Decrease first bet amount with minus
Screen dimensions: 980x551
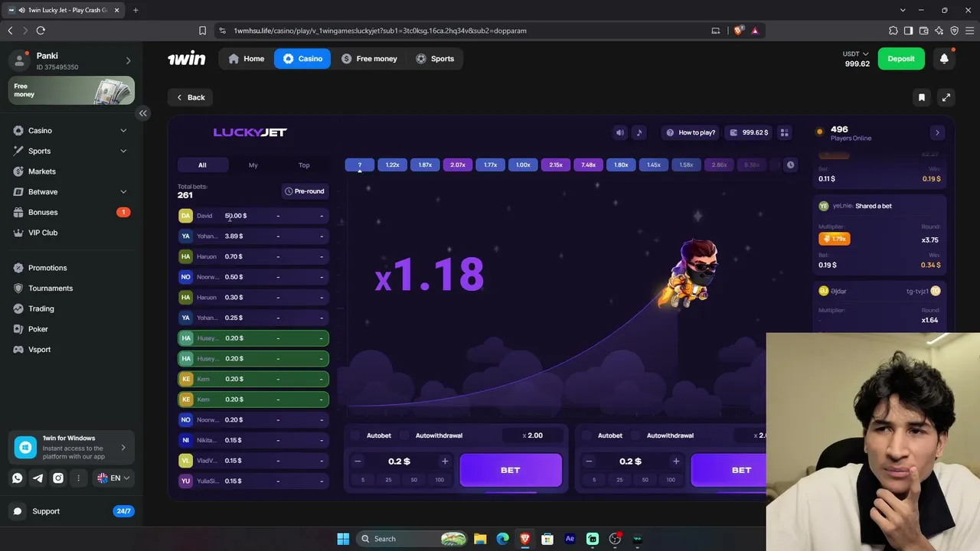[x=358, y=461]
